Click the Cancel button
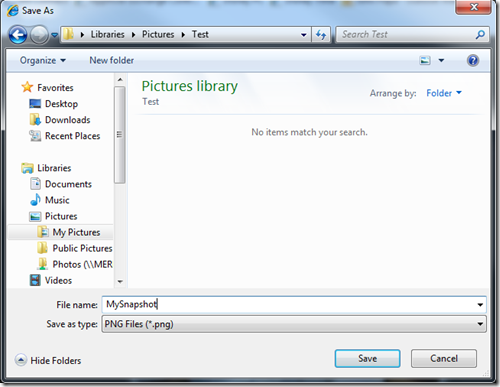This screenshot has width=500, height=387. [x=444, y=358]
